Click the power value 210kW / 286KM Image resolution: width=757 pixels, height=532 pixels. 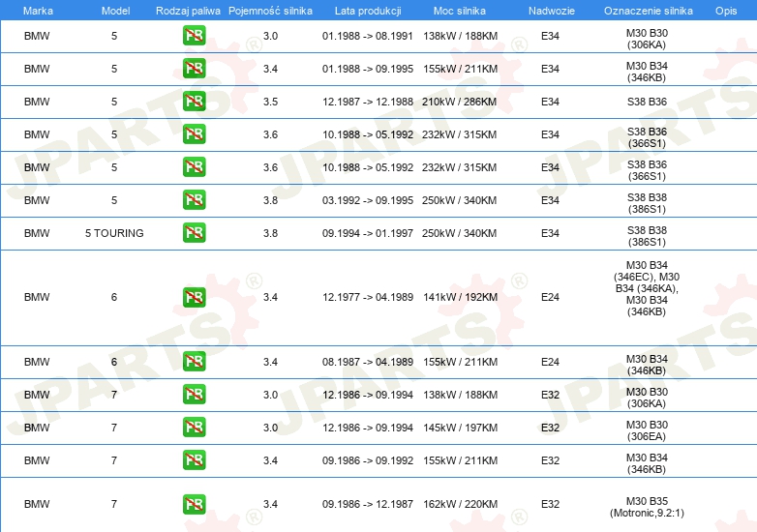[x=460, y=102]
